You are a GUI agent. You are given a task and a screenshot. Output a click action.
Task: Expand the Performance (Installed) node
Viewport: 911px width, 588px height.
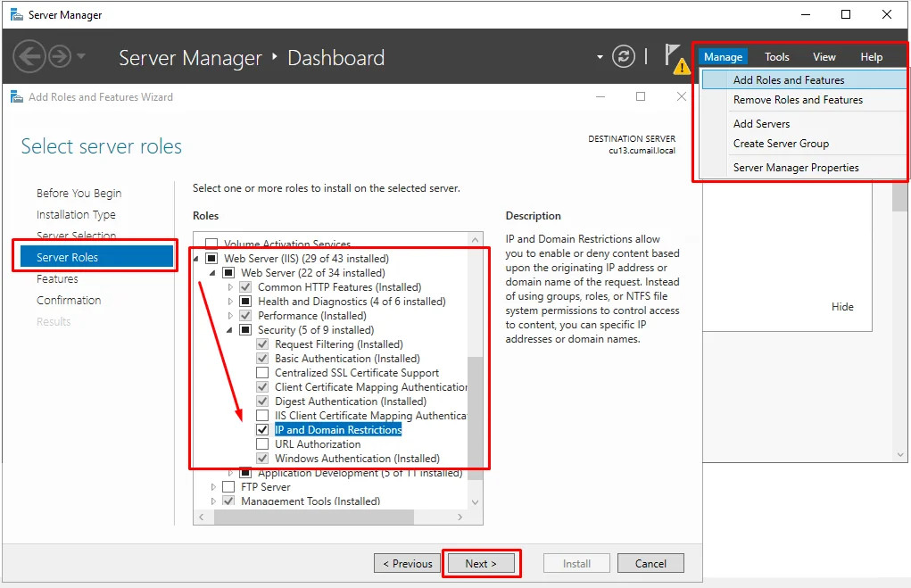click(230, 316)
